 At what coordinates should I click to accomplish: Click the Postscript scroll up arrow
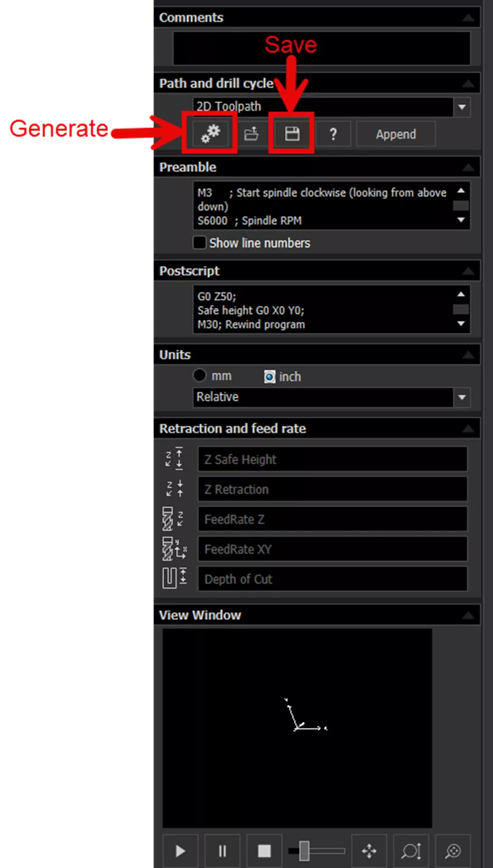461,294
